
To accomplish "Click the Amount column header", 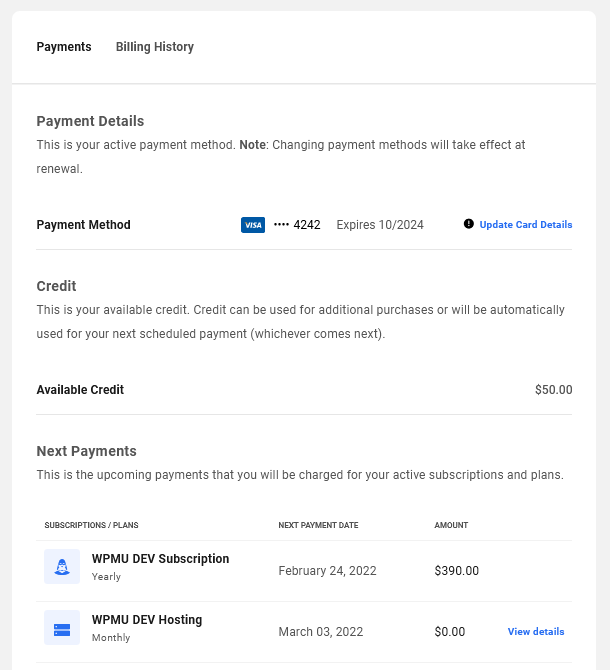I will 451,525.
